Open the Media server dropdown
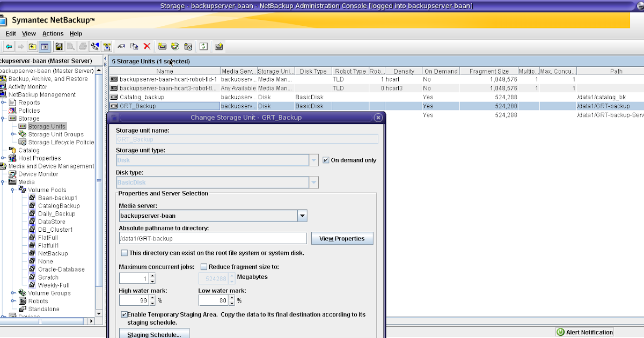Screen dimensions: 644x338 click(x=303, y=216)
